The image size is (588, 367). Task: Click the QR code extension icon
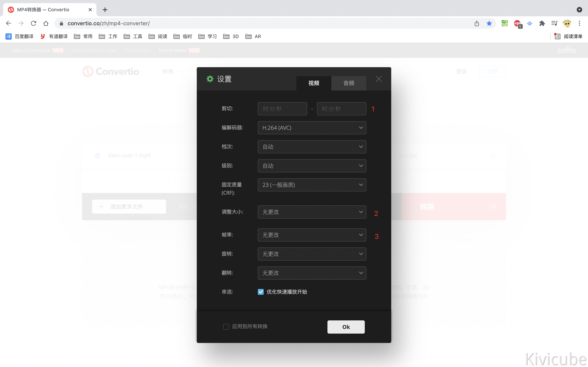tap(505, 23)
